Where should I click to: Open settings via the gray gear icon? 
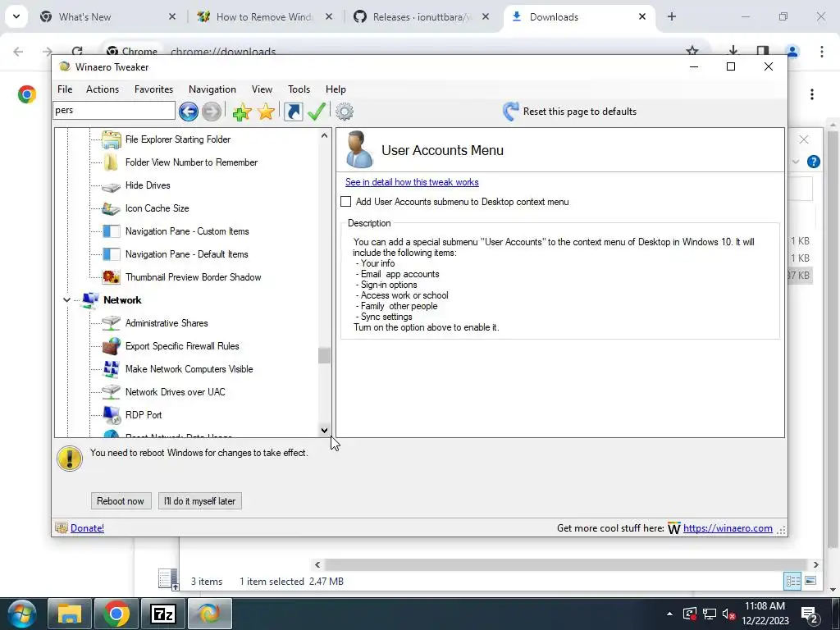pos(345,112)
